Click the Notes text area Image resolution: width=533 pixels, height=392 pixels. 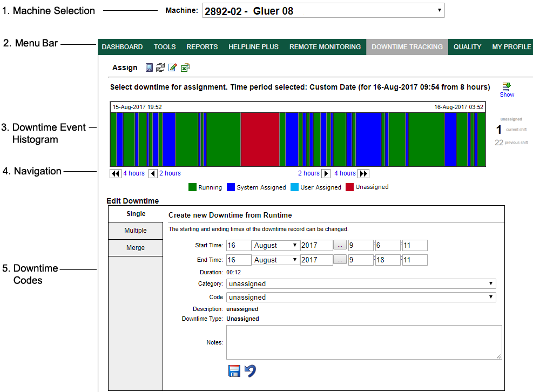pyautogui.click(x=364, y=342)
